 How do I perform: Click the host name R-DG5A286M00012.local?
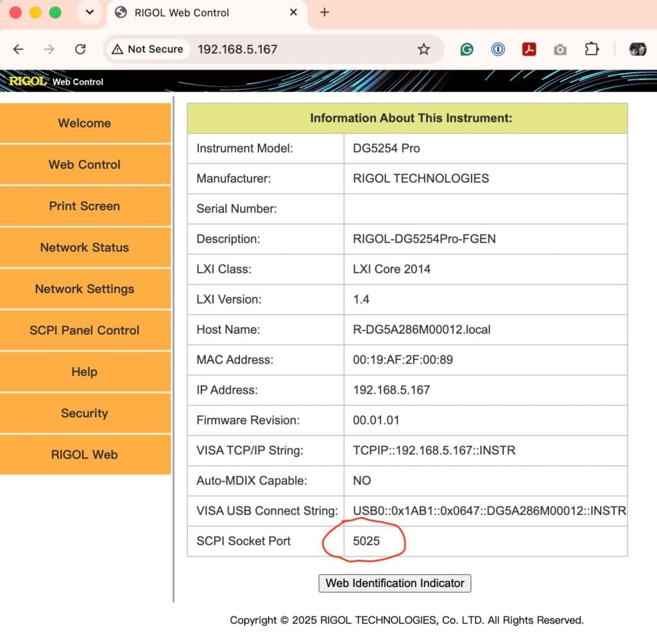422,330
